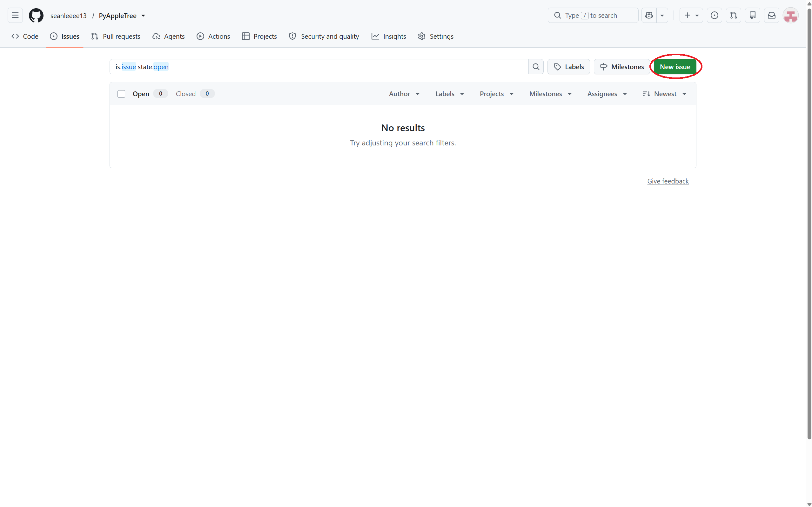Toggle the select-all issues checkbox

pos(121,94)
